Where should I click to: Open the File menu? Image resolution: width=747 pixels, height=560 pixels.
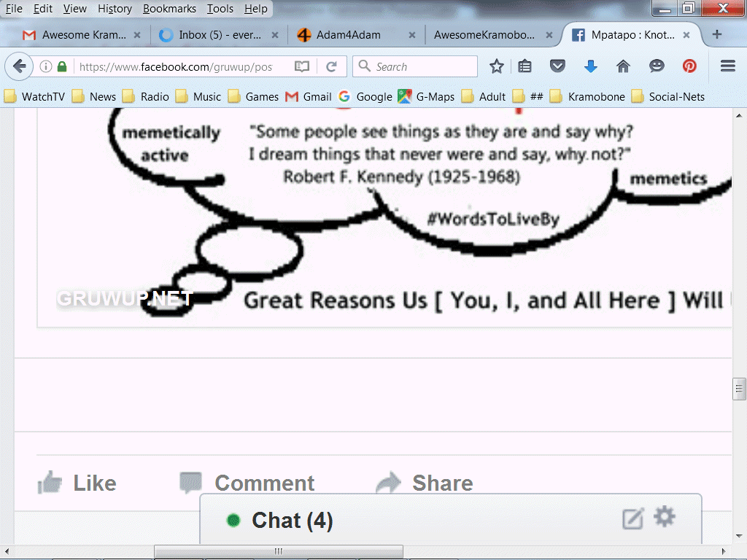click(x=14, y=9)
